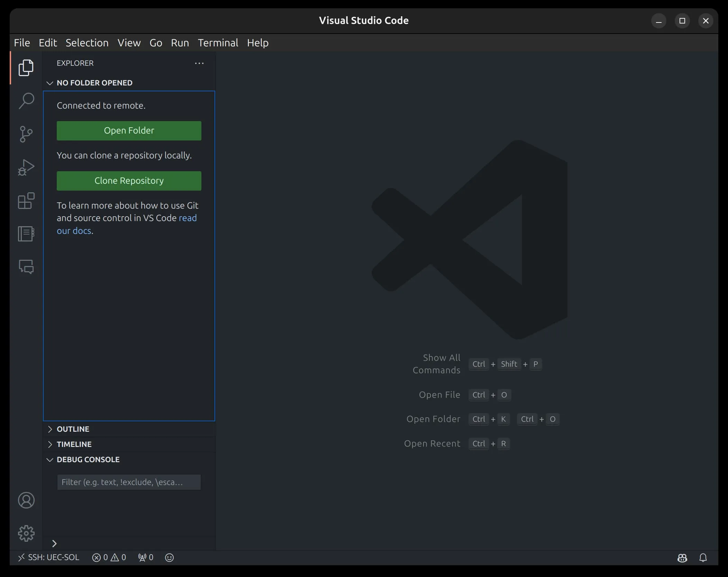Open the Selection menu
728x577 pixels.
click(x=87, y=43)
